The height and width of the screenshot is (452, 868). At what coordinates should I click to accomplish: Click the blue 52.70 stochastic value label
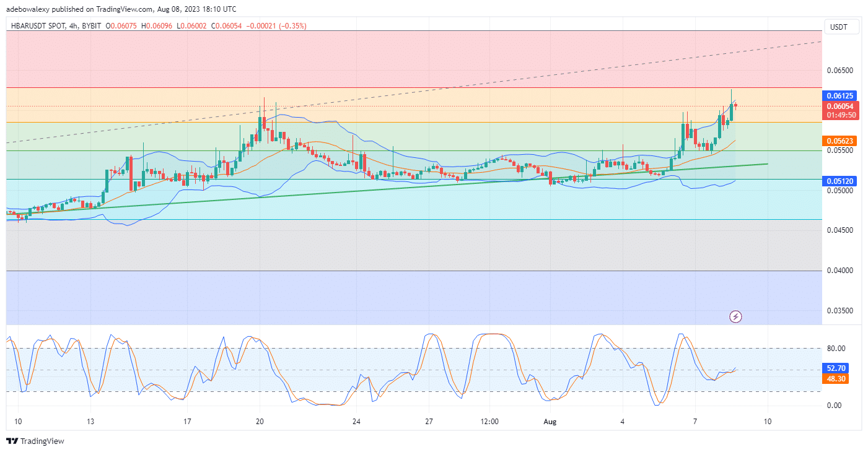pyautogui.click(x=836, y=368)
